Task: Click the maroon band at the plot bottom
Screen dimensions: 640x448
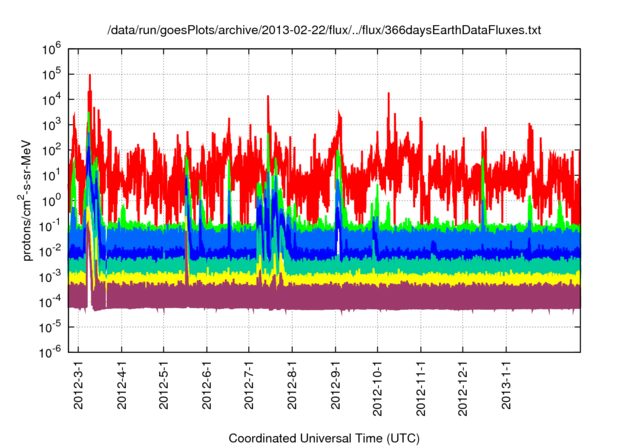Action: pos(330,297)
